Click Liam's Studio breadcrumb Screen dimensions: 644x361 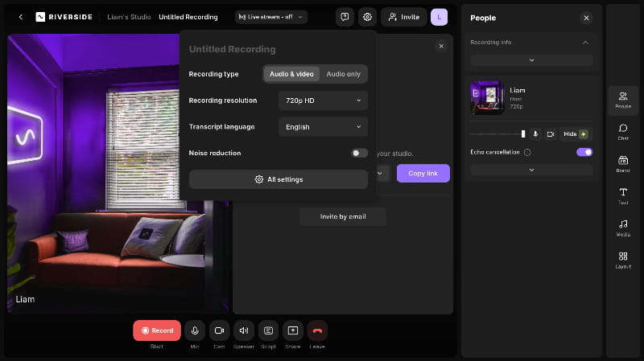(129, 17)
